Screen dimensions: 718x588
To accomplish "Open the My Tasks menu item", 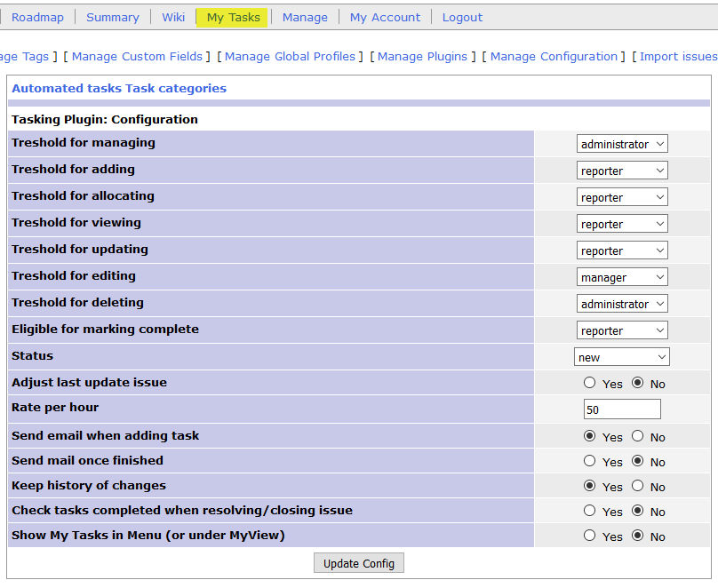I will (233, 17).
